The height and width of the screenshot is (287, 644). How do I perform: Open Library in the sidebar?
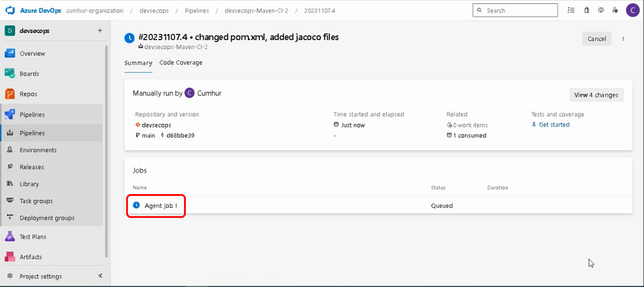pyautogui.click(x=29, y=184)
